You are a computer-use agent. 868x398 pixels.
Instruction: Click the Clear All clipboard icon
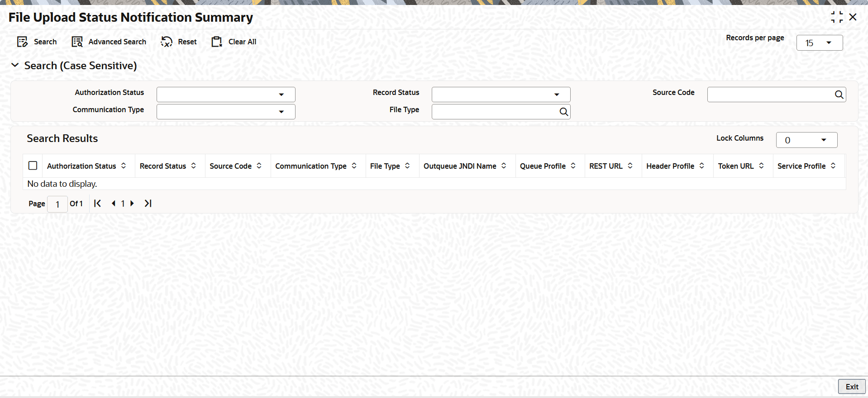pyautogui.click(x=217, y=42)
